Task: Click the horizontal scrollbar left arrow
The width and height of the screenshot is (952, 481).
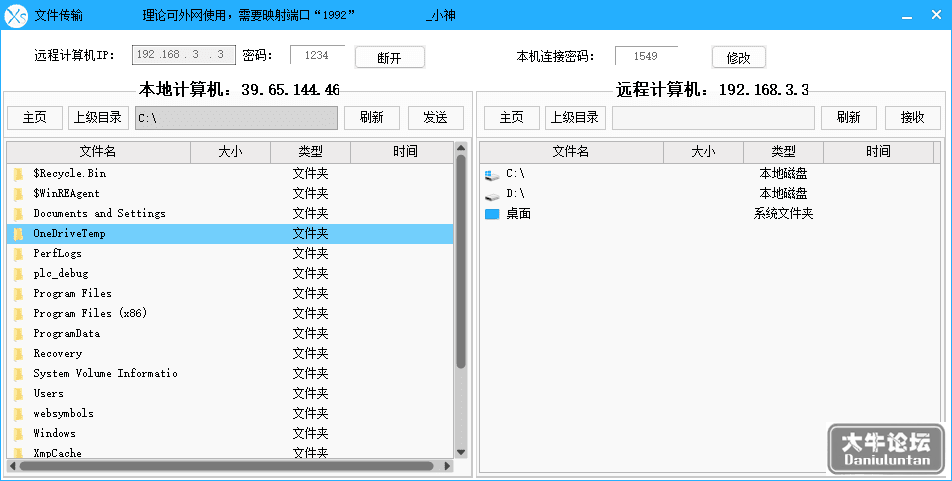Action: click(12, 466)
